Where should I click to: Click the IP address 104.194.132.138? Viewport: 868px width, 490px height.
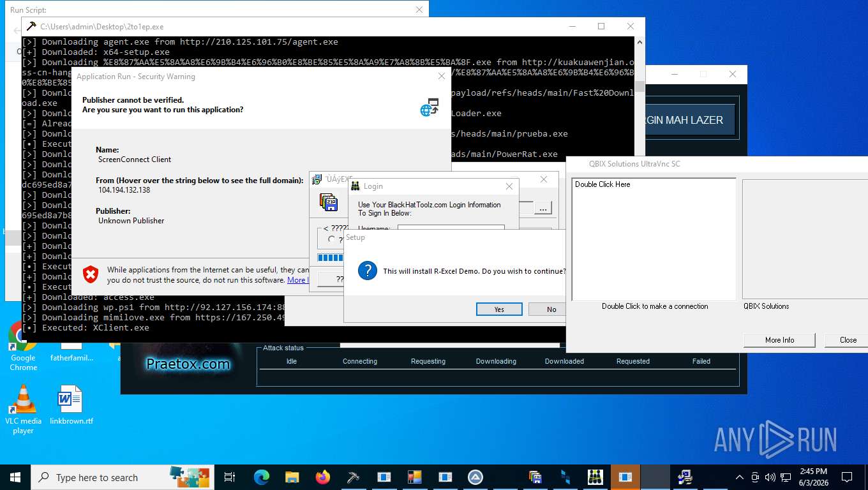(124, 190)
